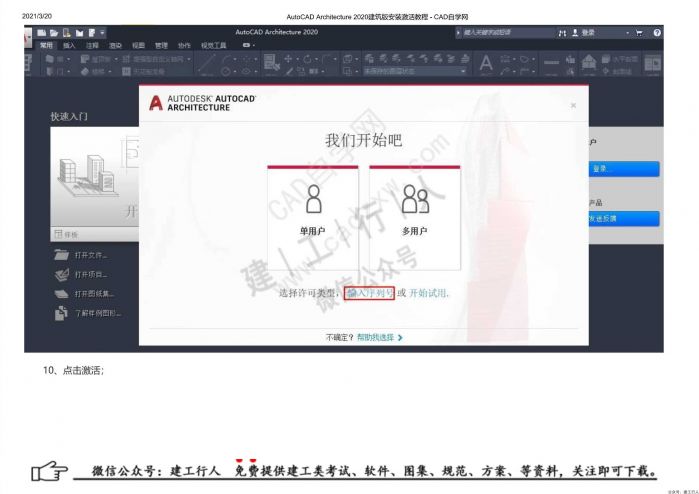
Task: Expand the 样板 template dropdown
Action: pyautogui.click(x=96, y=234)
